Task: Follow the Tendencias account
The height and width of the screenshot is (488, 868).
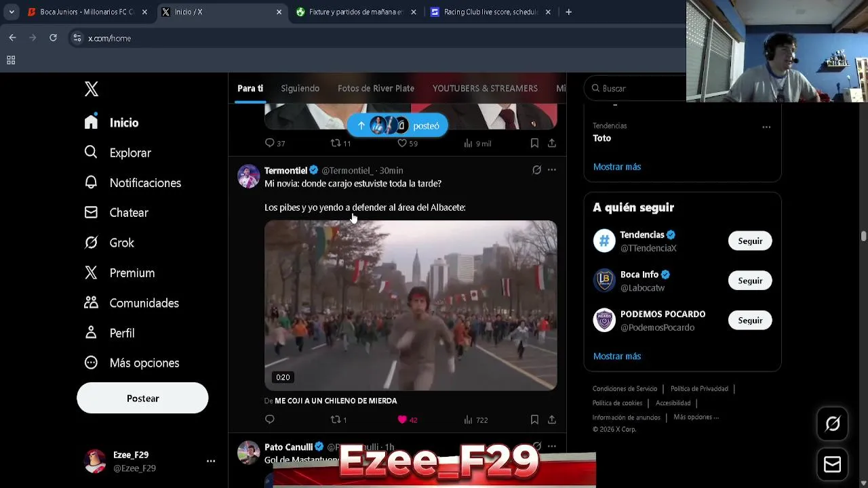Action: (x=750, y=241)
